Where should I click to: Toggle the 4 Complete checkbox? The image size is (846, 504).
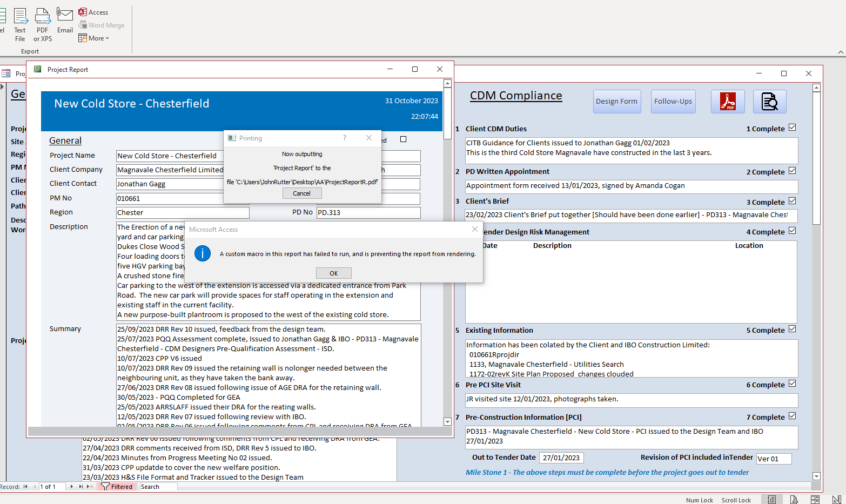point(792,231)
